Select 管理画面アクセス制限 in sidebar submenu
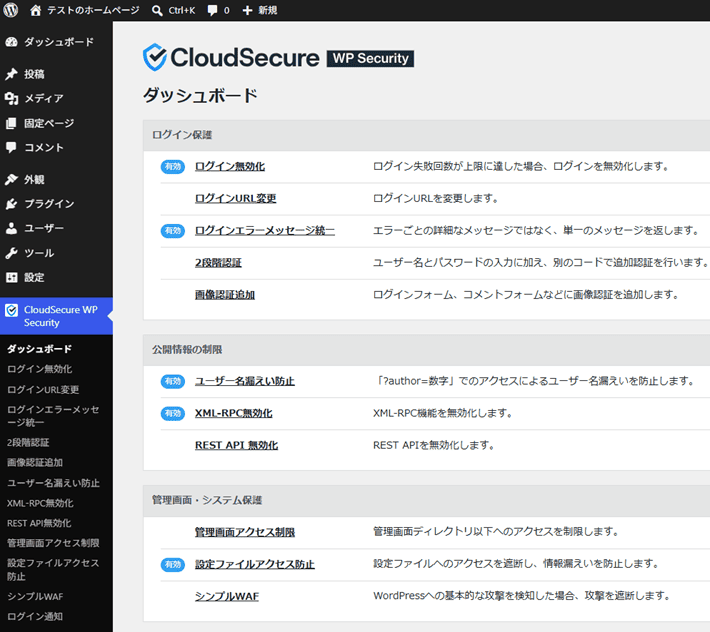Image resolution: width=710 pixels, height=632 pixels. pyautogui.click(x=53, y=543)
